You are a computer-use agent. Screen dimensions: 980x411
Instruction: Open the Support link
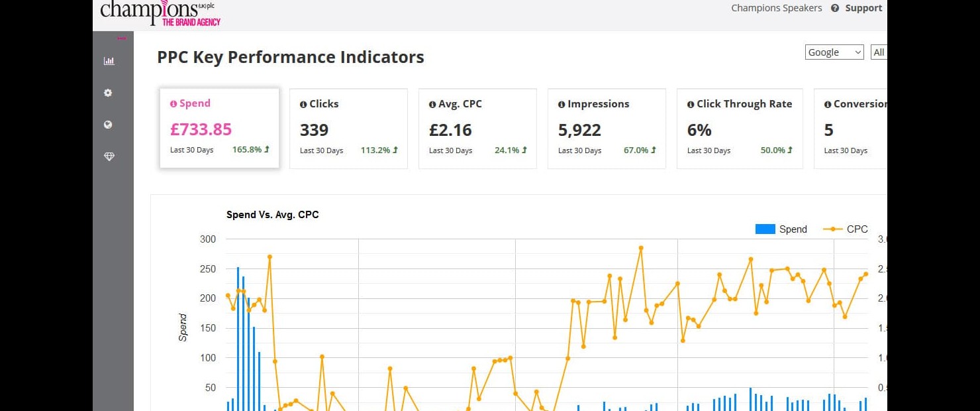(863, 9)
